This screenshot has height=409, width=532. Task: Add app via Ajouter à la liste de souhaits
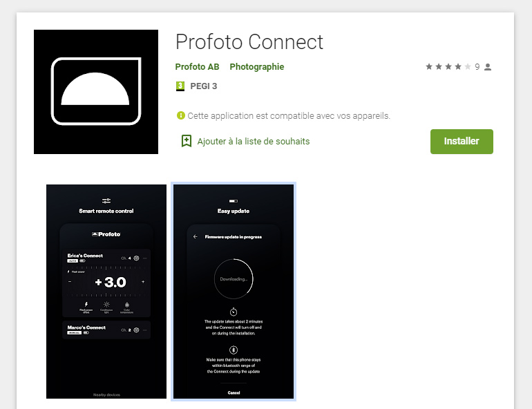click(254, 142)
